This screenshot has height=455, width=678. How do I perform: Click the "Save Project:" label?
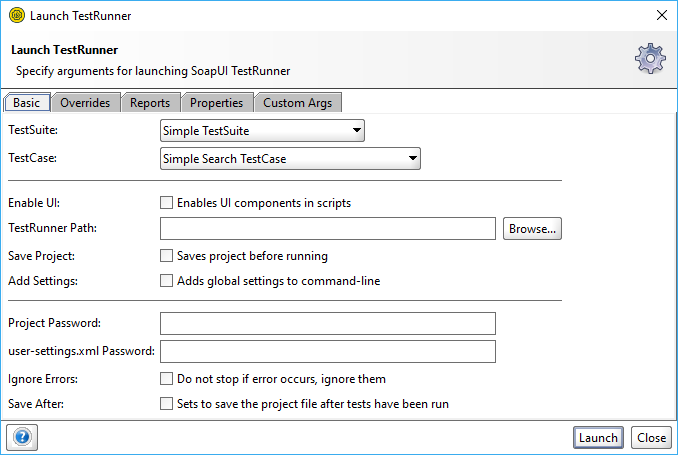(42, 256)
